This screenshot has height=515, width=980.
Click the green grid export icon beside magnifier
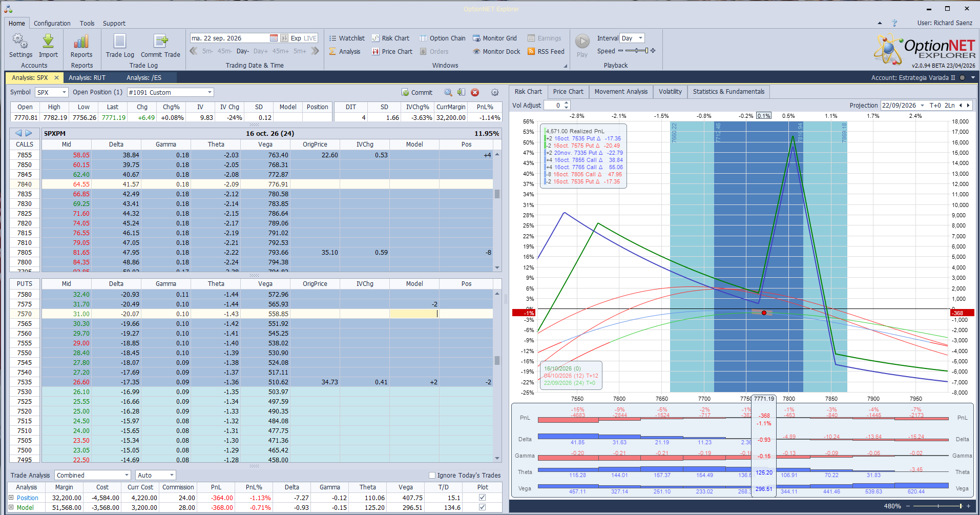click(462, 92)
